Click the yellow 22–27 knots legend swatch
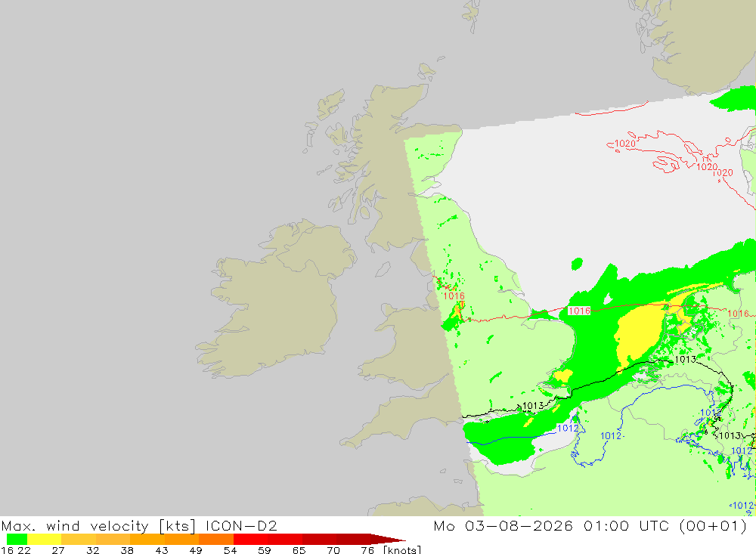Viewport: 756px width, 554px height. pyautogui.click(x=45, y=539)
